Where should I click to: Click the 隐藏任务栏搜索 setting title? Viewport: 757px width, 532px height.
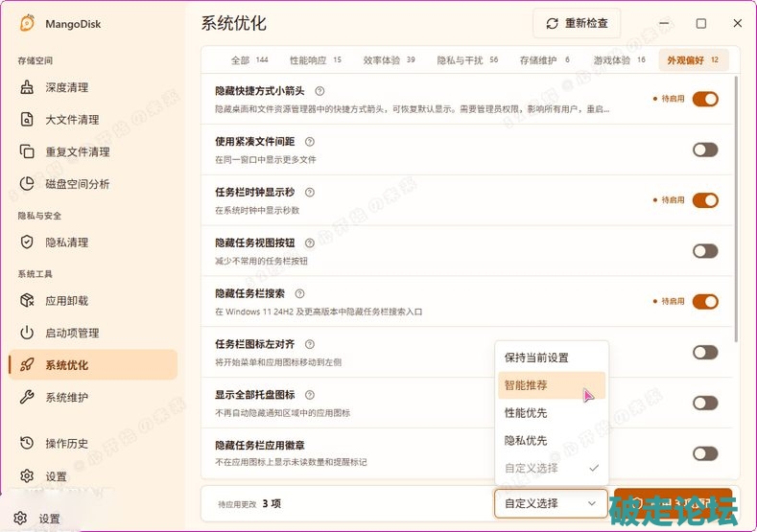click(x=249, y=293)
